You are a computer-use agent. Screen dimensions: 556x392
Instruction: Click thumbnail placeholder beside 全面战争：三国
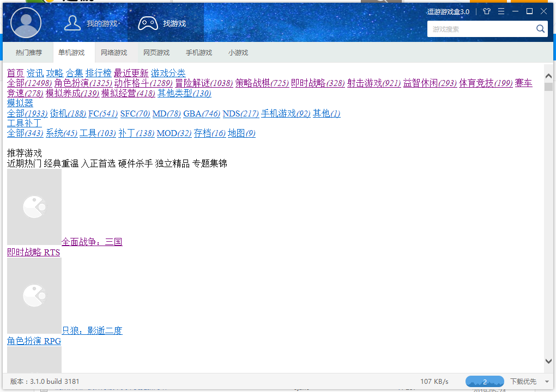click(x=34, y=207)
